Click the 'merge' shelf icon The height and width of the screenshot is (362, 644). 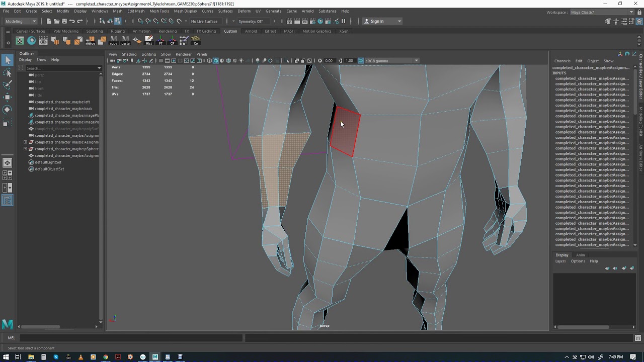(90, 41)
